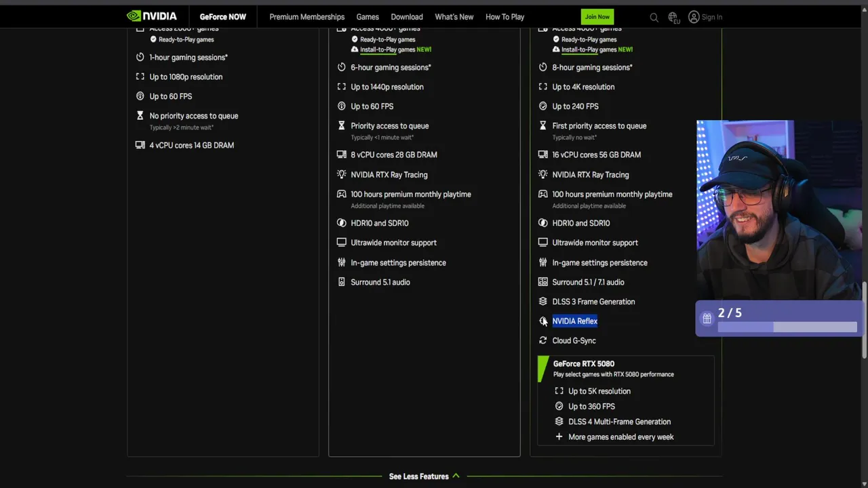Click the speaker icon beside Surround 5.1 / 7.1
The height and width of the screenshot is (488, 868).
click(542, 282)
